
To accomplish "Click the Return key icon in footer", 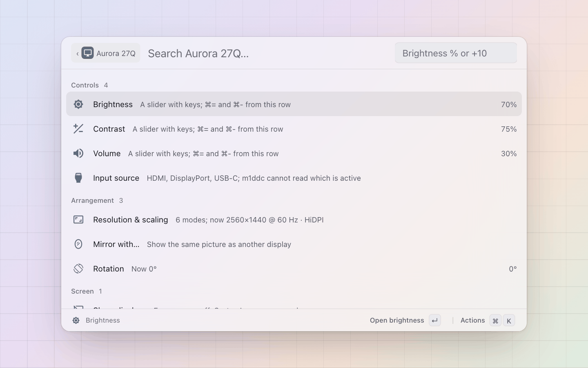I will (x=435, y=321).
